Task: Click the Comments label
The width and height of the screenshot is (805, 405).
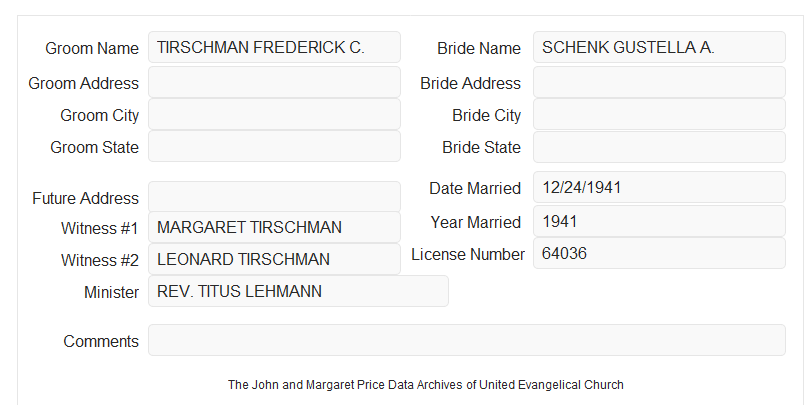Action: [101, 341]
